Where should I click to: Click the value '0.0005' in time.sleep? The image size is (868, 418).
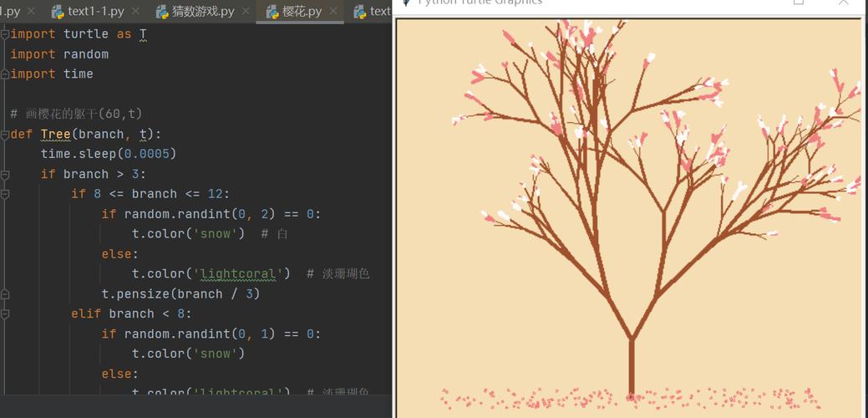pos(146,154)
